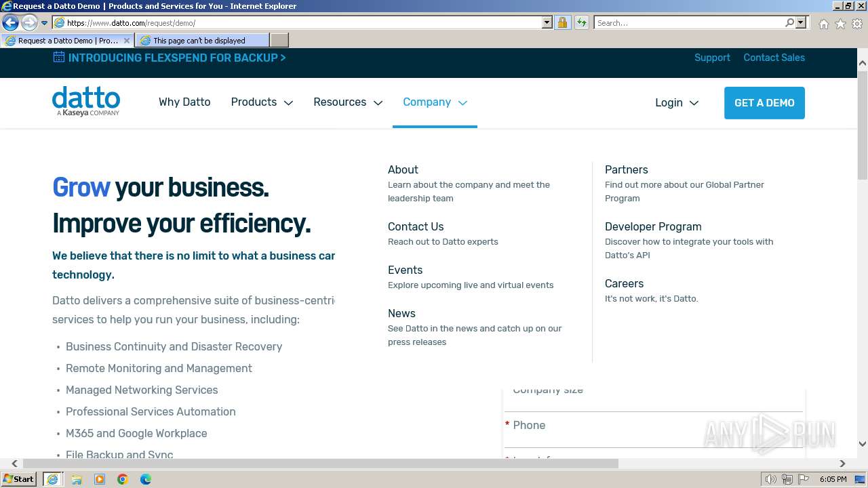868x488 pixels.
Task: Open the recent pages history dropdown
Action: pyautogui.click(x=45, y=23)
